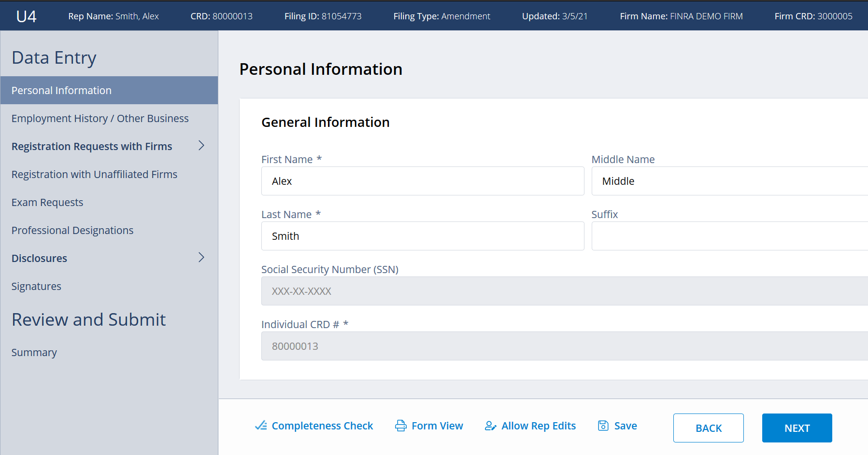Click the Middle Name text field
This screenshot has height=455, width=868.
tap(729, 181)
